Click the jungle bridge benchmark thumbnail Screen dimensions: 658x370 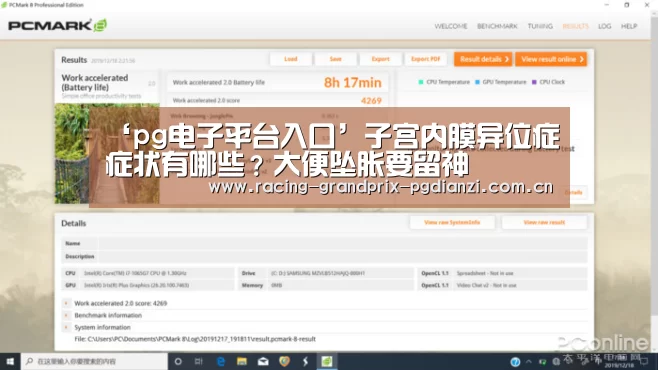coord(107,154)
